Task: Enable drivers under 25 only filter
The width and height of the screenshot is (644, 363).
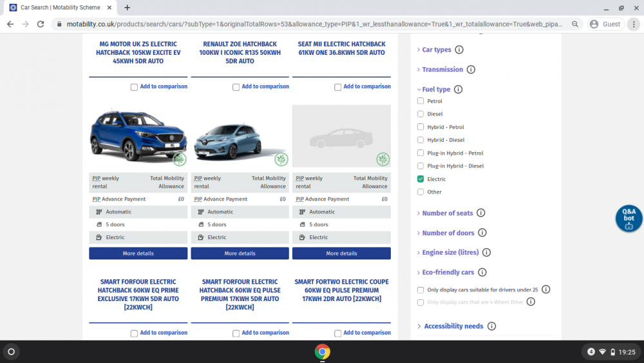Action: pyautogui.click(x=420, y=290)
